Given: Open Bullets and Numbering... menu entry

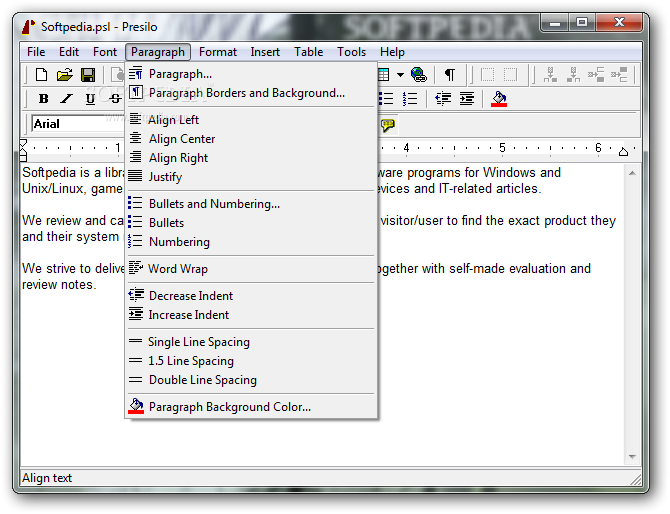Looking at the screenshot, I should (251, 204).
